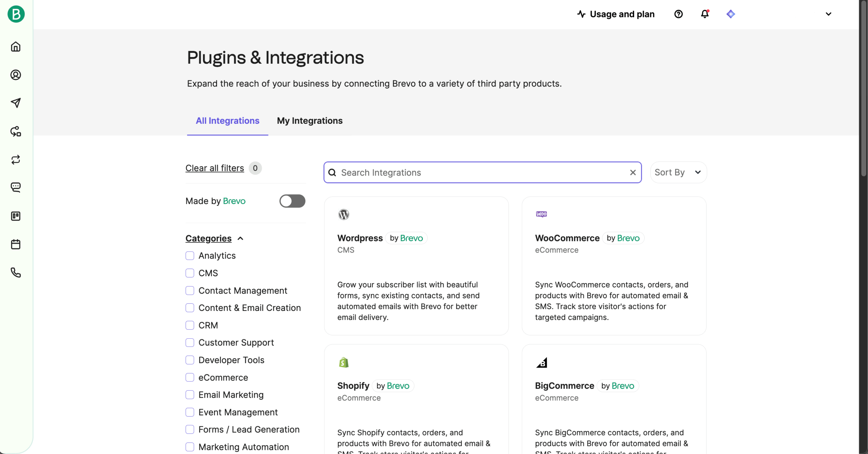Click the Wordpress card description text
Screen dimensions: 868x454
click(408, 301)
